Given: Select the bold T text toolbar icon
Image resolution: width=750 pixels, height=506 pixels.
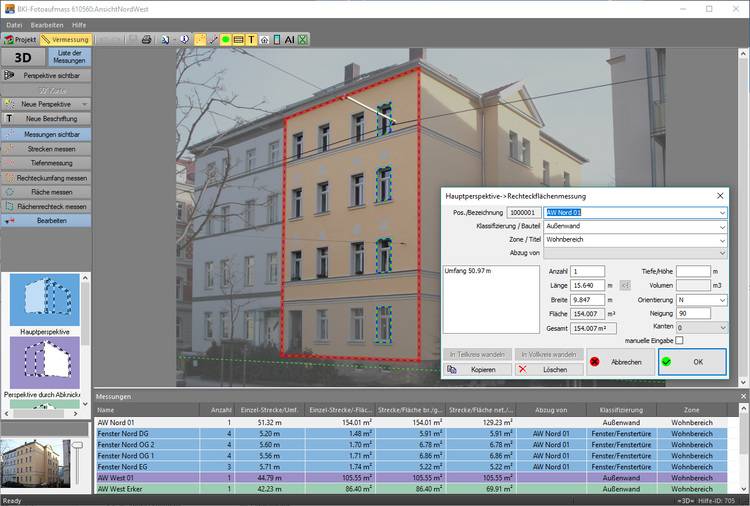Looking at the screenshot, I should 251,39.
